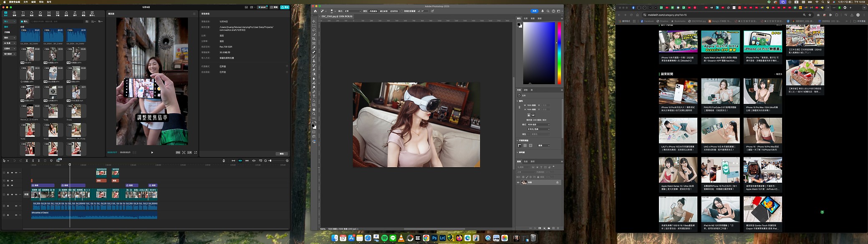The height and width of the screenshot is (244, 868).
Task: Switch to the 色版 tab in Layers panel
Action: pos(526,161)
